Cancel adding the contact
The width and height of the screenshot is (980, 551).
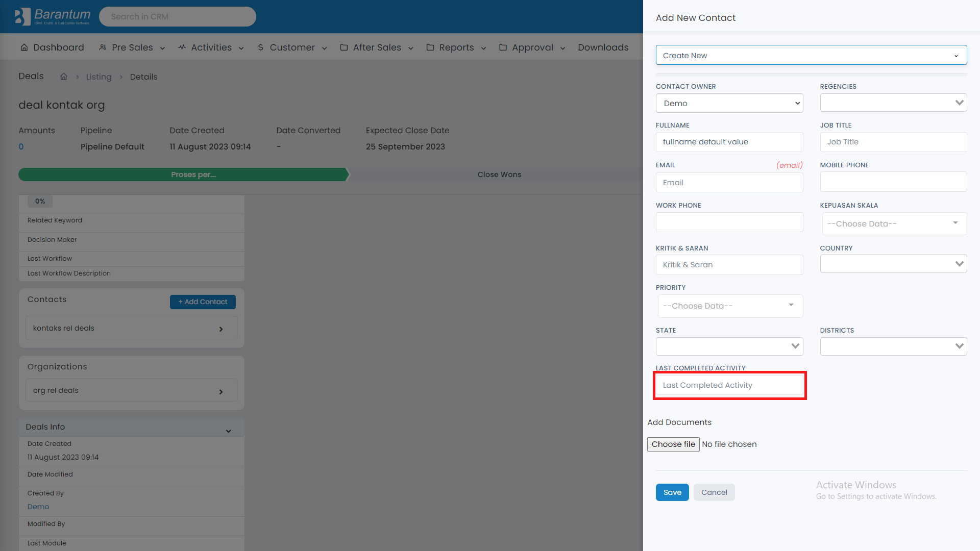714,492
